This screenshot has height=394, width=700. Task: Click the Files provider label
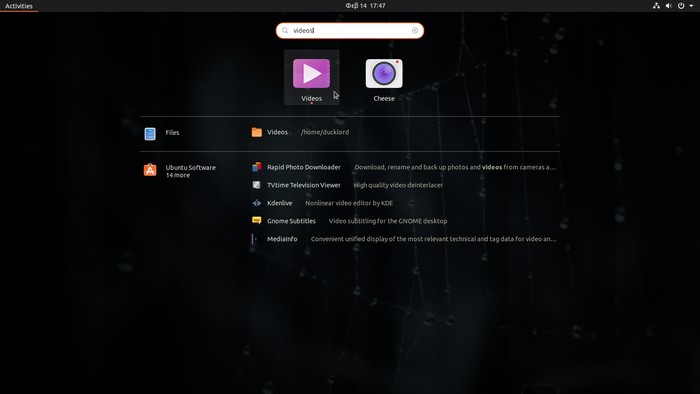172,133
